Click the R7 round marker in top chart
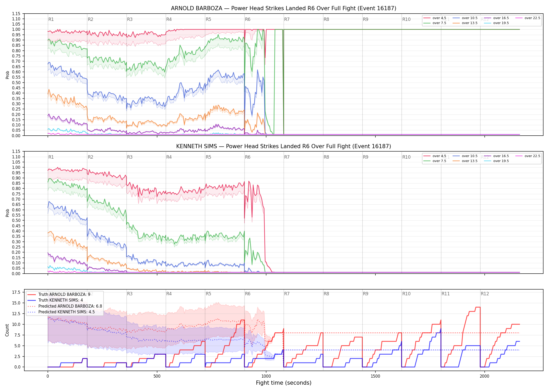Screen dimensions: 549x392 pyautogui.click(x=287, y=19)
